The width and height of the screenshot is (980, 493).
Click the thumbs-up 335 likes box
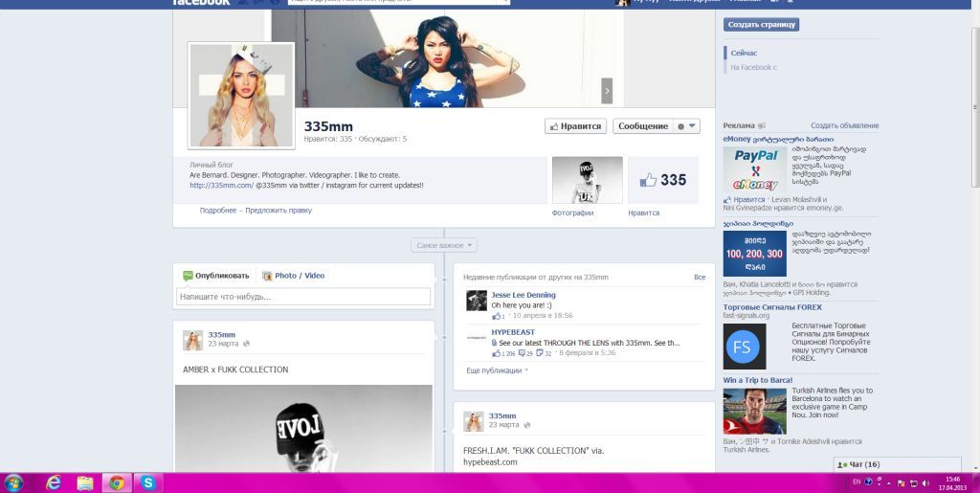point(663,180)
